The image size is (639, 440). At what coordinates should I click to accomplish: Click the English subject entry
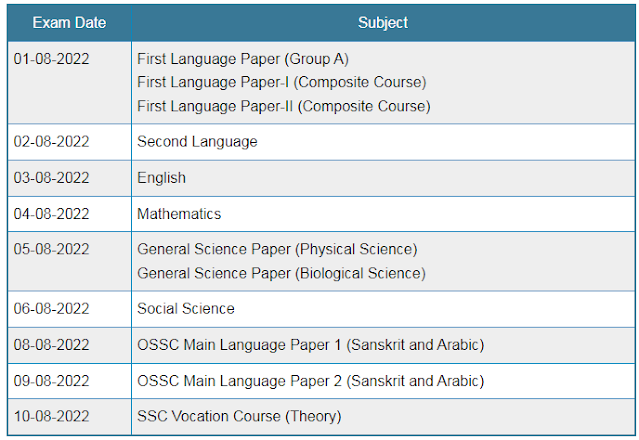(161, 178)
